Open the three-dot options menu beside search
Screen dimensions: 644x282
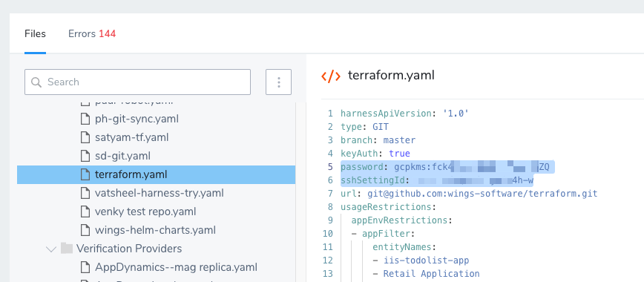(x=278, y=82)
